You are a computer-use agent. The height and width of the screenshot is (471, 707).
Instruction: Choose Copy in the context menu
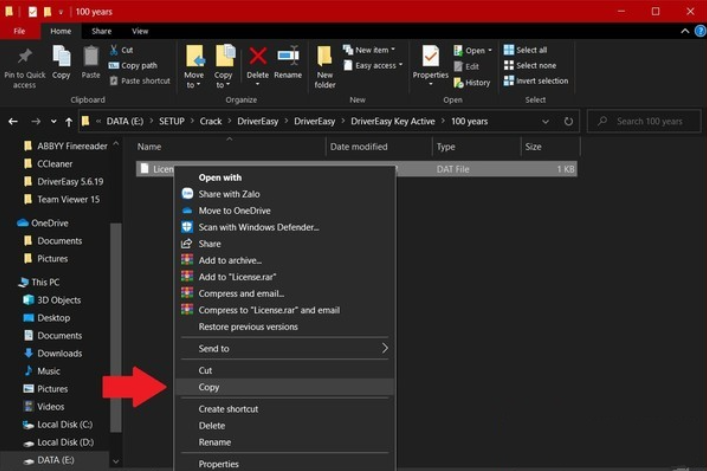[285, 387]
